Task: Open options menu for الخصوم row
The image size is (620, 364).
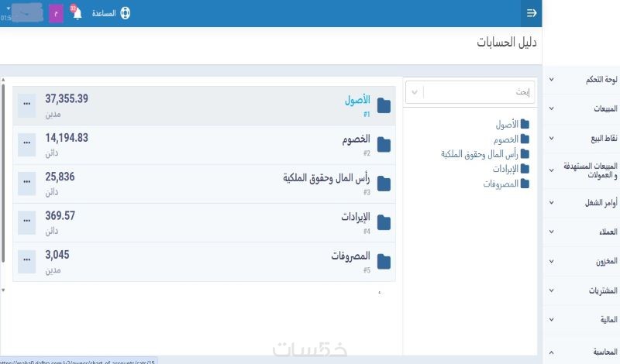Action: click(27, 145)
